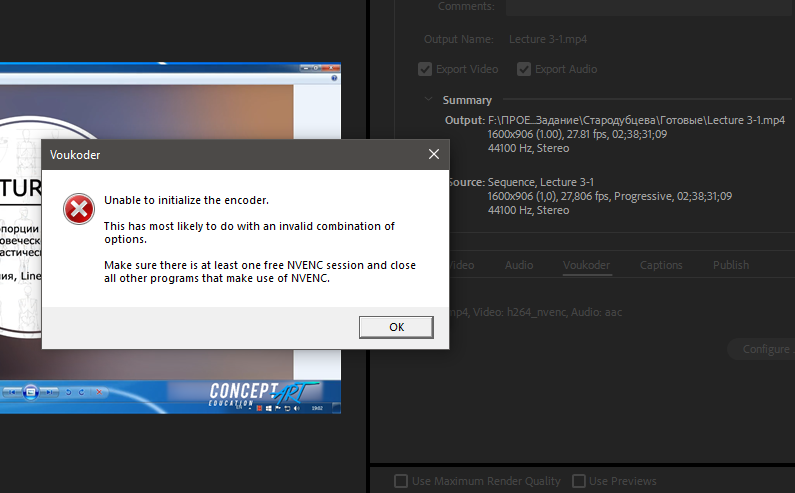Click the red error icon in dialog
The width and height of the screenshot is (795, 493).
[x=77, y=209]
